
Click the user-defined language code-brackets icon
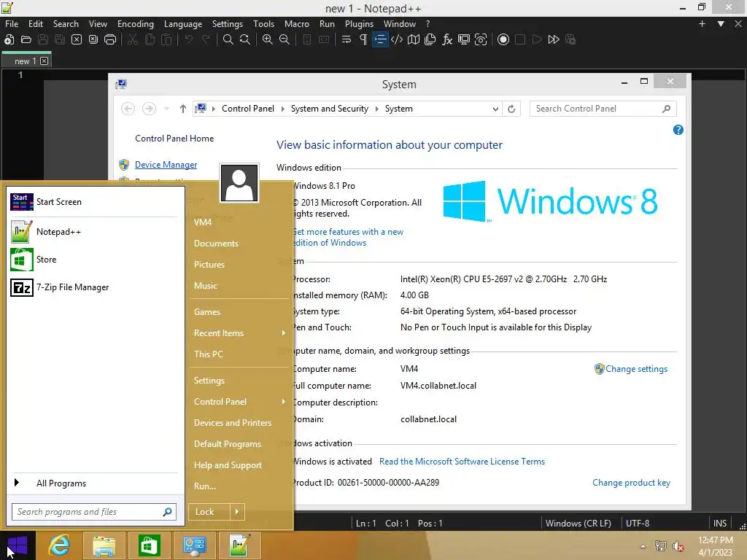pos(396,39)
